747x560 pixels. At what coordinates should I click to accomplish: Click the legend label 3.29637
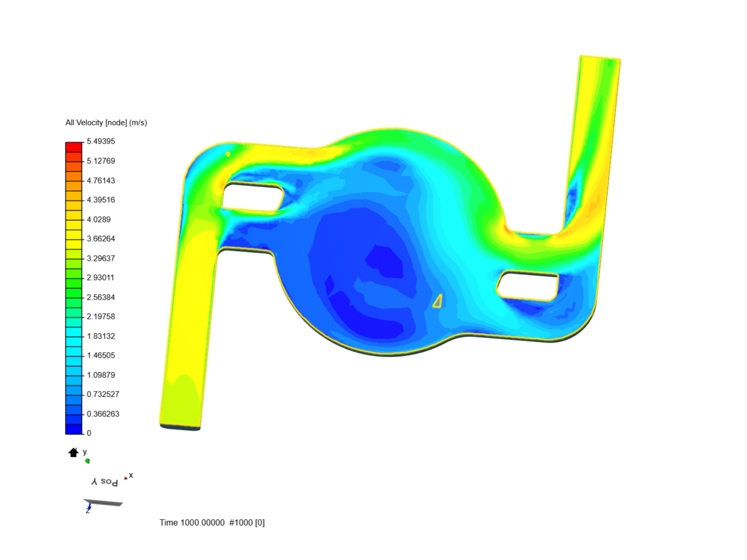coord(101,258)
